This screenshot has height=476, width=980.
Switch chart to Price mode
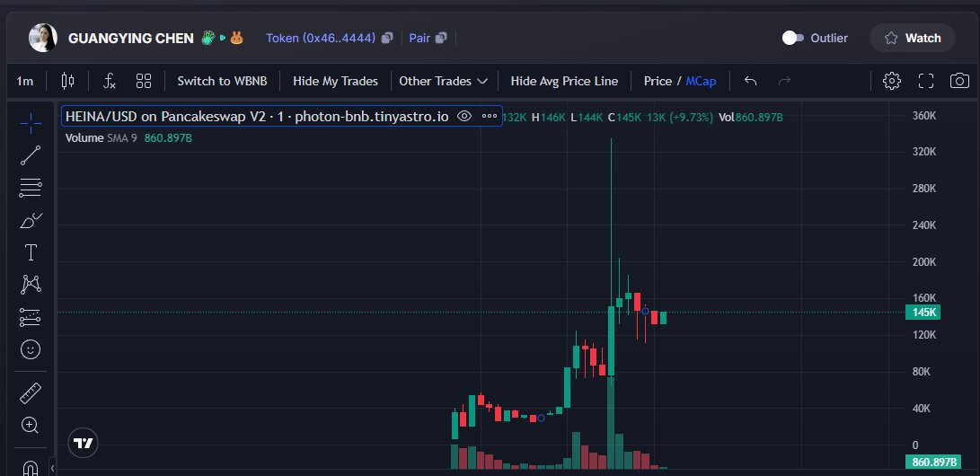pyautogui.click(x=658, y=81)
